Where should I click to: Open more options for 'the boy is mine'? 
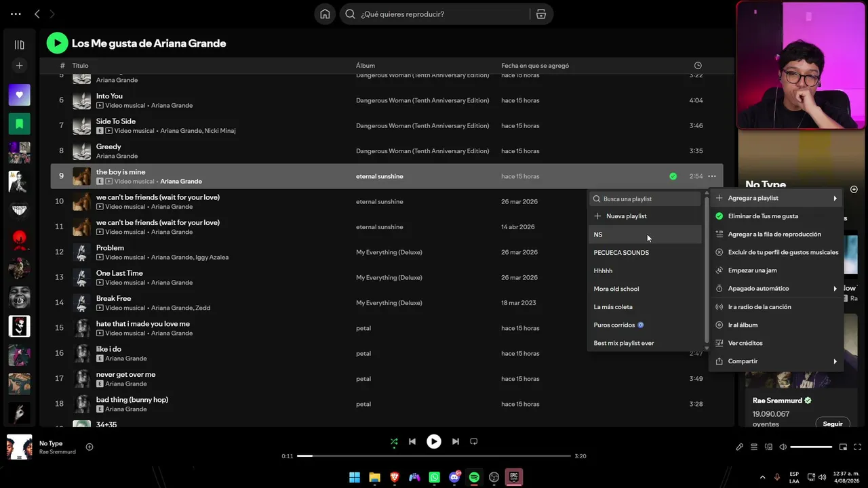click(x=711, y=176)
